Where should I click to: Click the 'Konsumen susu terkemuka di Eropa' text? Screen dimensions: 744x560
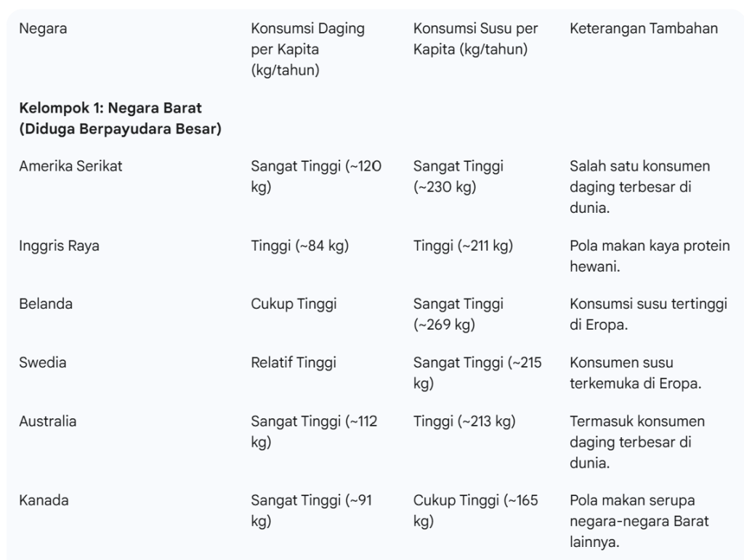coord(635,373)
